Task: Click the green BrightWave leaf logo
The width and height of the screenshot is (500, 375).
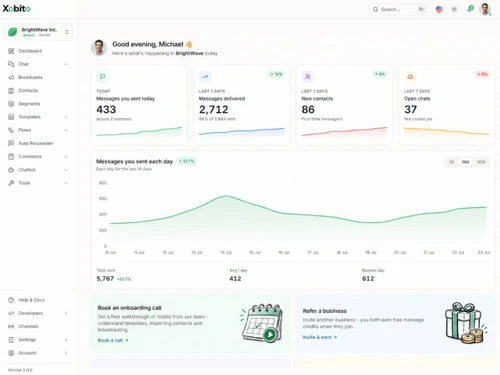Action: click(x=13, y=32)
